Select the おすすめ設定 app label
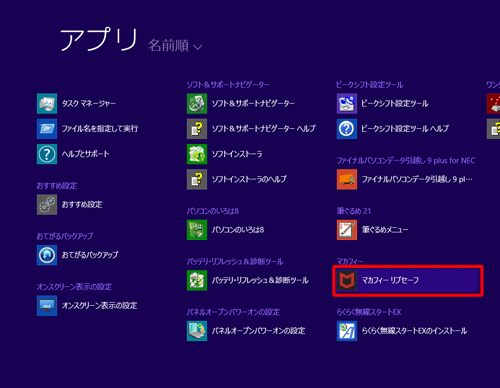The height and width of the screenshot is (388, 500). (x=82, y=205)
